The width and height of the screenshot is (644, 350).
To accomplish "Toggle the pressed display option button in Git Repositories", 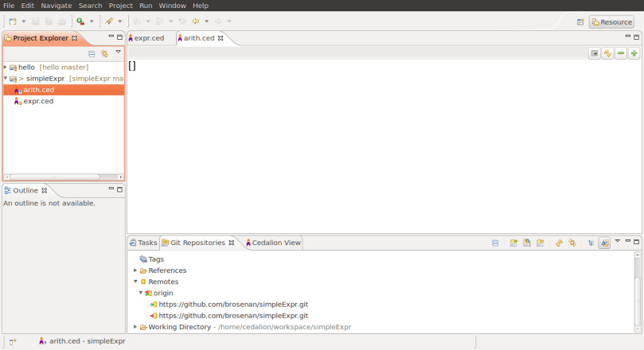I will (x=604, y=243).
